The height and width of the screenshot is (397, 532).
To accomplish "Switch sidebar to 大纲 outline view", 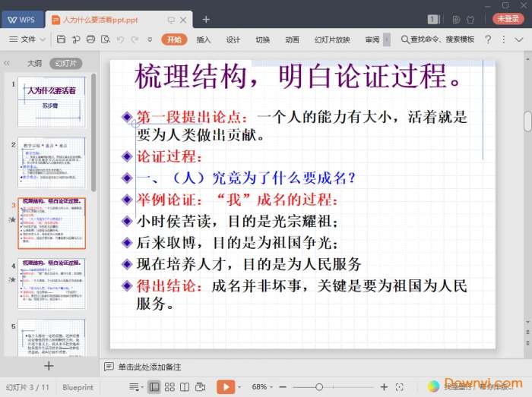I will (x=34, y=64).
